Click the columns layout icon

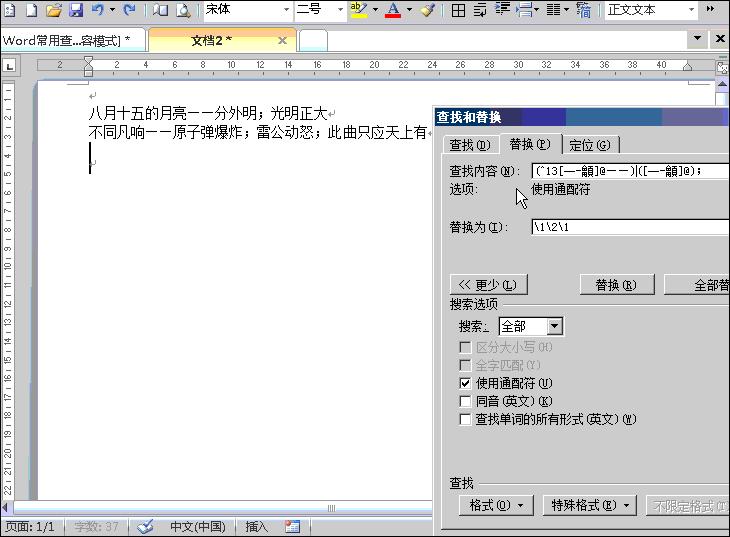tap(553, 10)
